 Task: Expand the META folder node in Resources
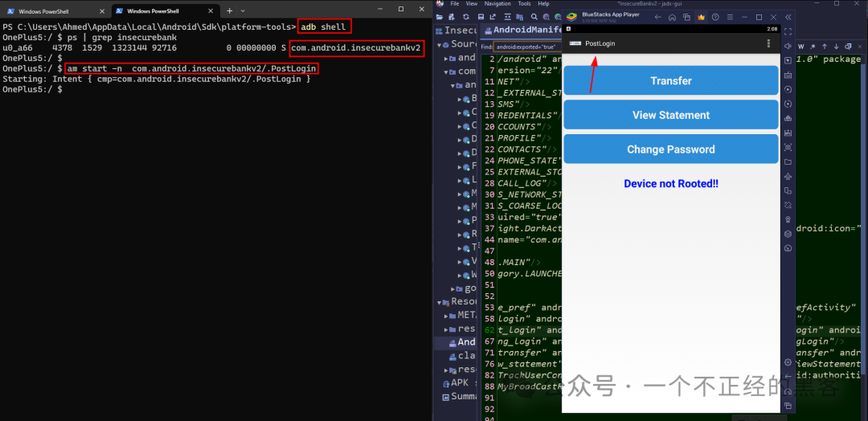[445, 316]
